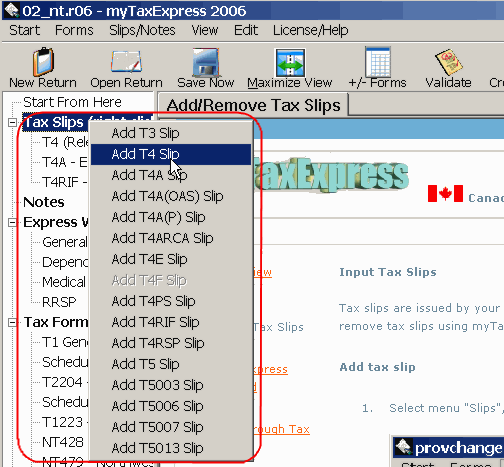This screenshot has height=467, width=504.
Task: Choose Add T5013 Slip menu entry
Action: coord(171,448)
